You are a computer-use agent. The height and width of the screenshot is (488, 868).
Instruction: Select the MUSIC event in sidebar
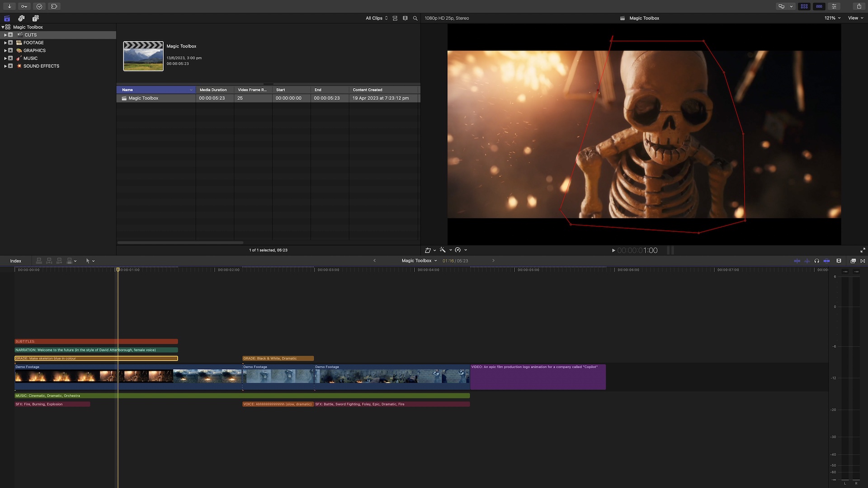point(30,58)
